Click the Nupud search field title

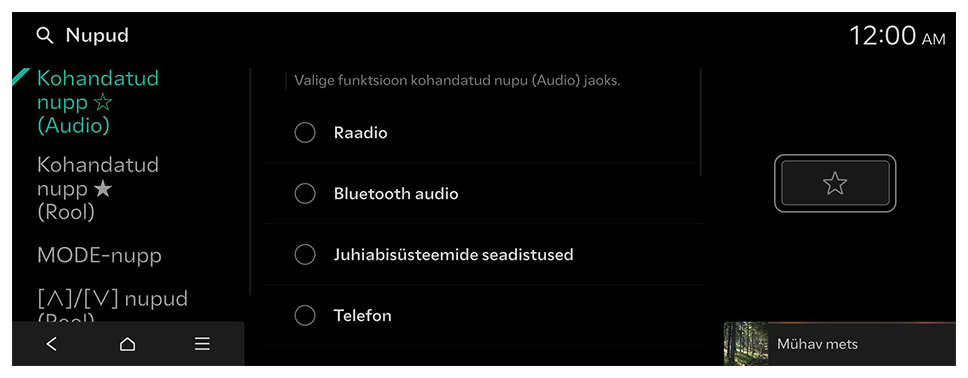[97, 36]
